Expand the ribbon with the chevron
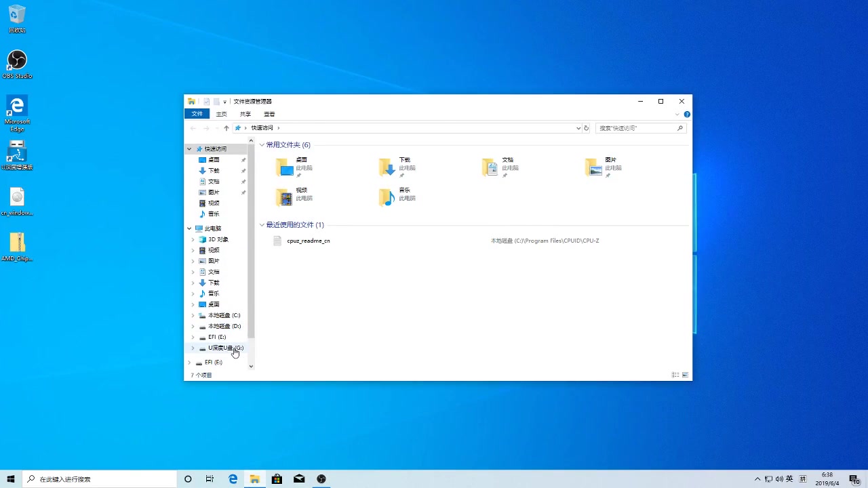The height and width of the screenshot is (488, 868). pyautogui.click(x=677, y=115)
